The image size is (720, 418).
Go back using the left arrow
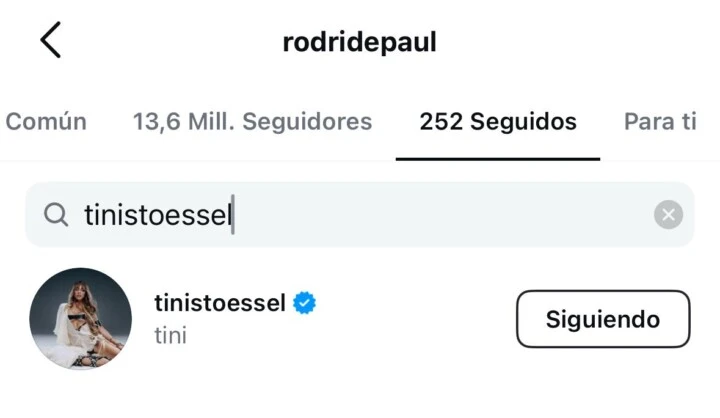click(51, 40)
